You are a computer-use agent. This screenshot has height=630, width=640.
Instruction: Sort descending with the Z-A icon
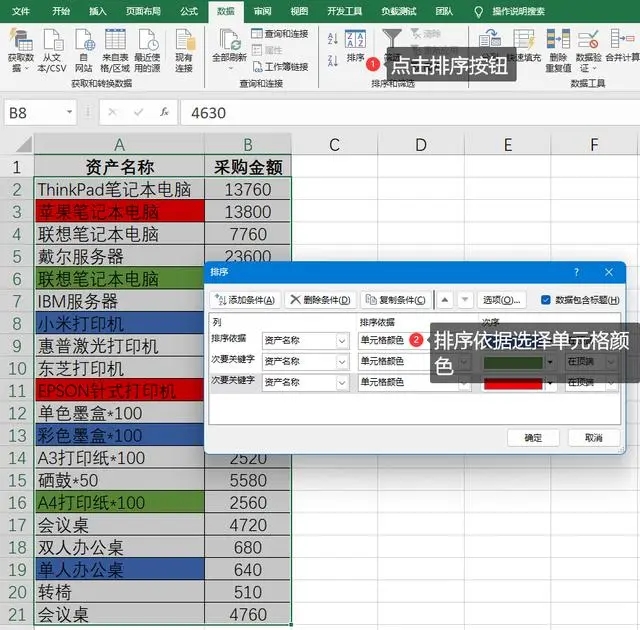pos(333,61)
